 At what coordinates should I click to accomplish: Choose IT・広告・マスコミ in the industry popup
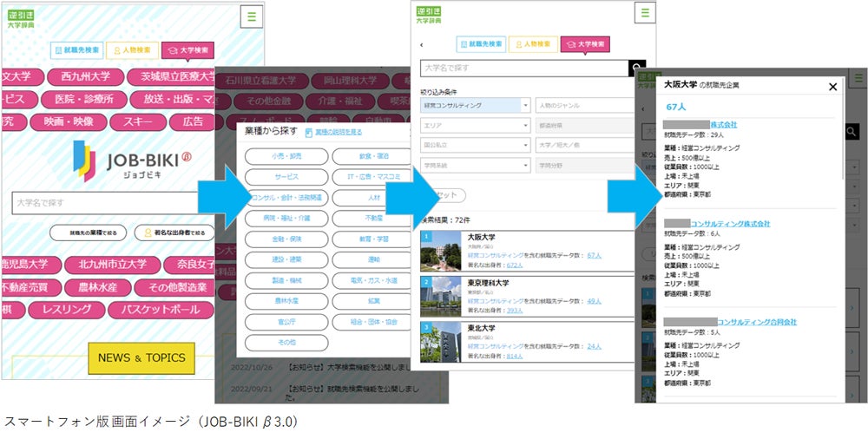pos(373,177)
